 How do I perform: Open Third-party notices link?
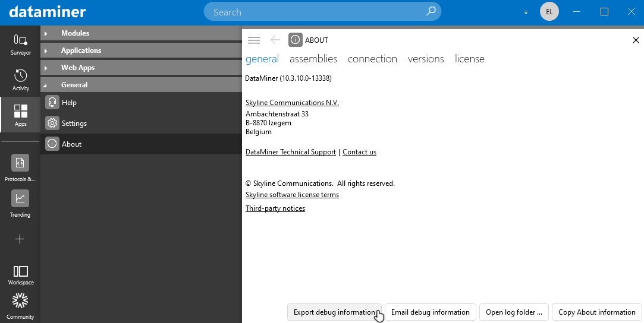tap(275, 208)
